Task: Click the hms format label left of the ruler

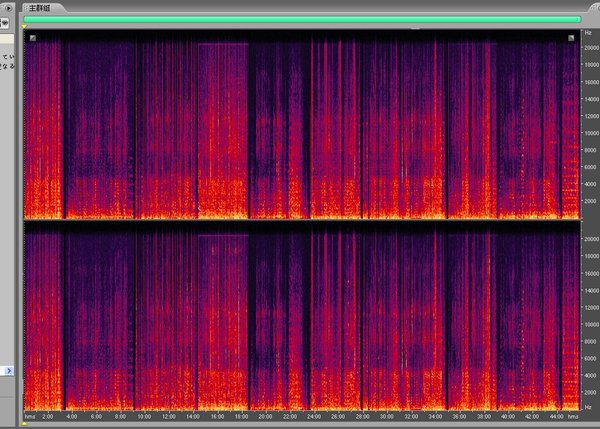Action: 30,416
